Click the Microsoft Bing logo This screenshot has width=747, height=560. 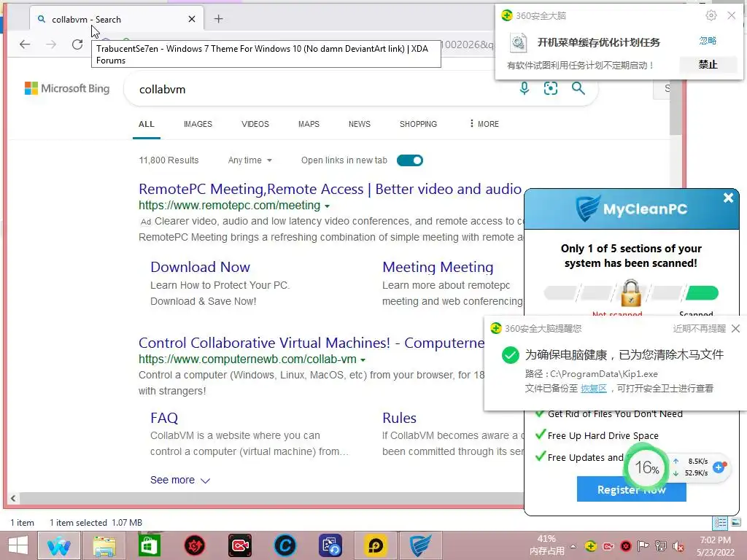pyautogui.click(x=67, y=88)
